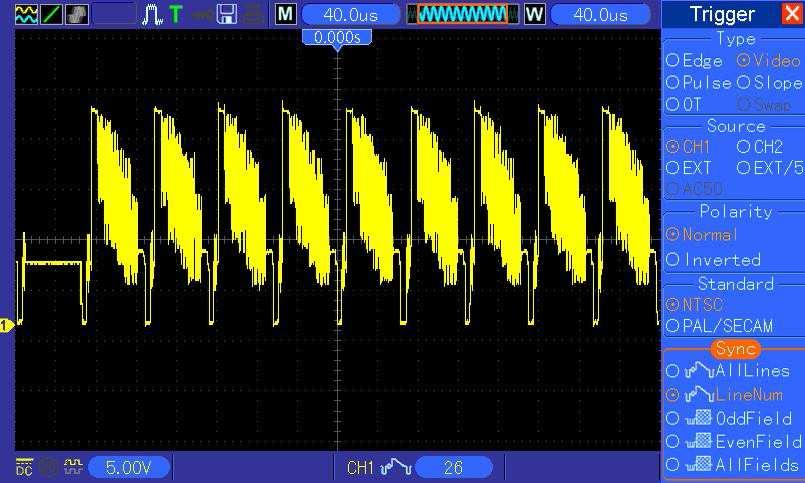Click the dimmed printer icon
Viewport: 805px width, 483px height.
[x=253, y=14]
